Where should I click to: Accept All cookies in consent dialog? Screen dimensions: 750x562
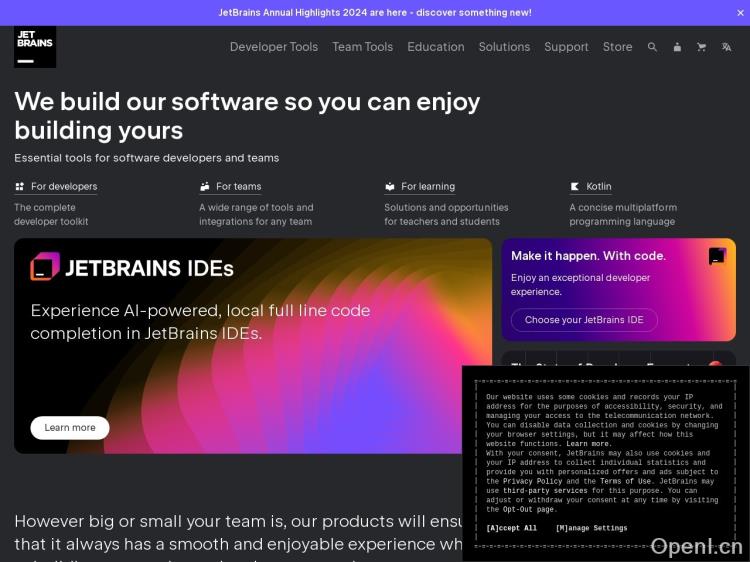click(512, 528)
